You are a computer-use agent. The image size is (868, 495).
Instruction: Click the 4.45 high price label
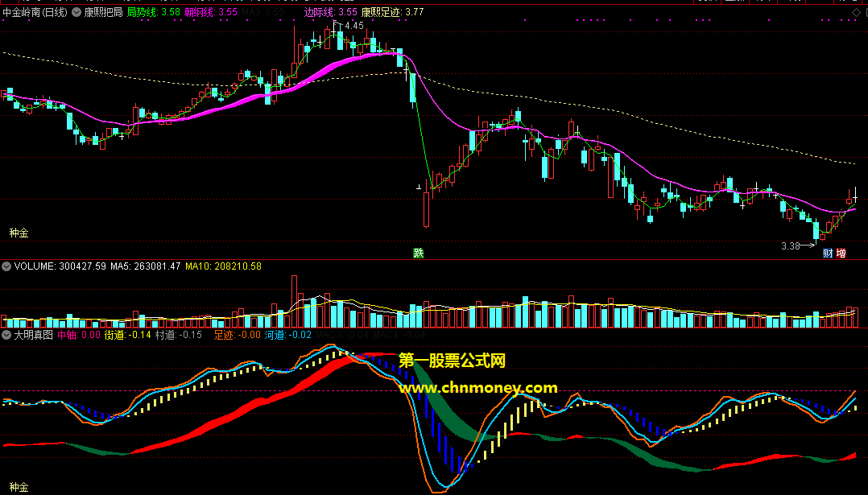[x=354, y=26]
